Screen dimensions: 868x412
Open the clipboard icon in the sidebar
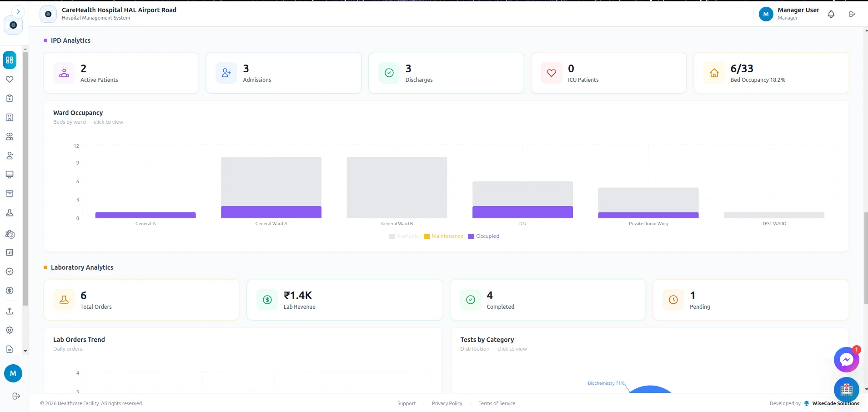(x=10, y=98)
